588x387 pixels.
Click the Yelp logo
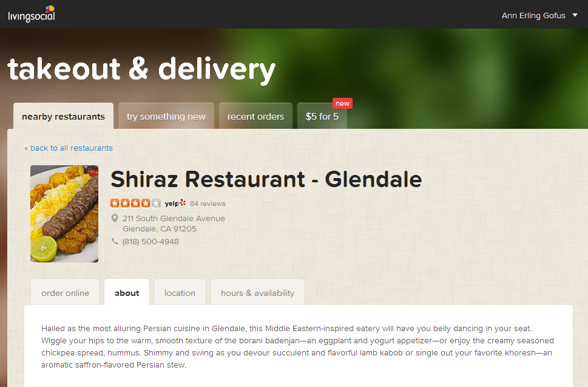175,203
